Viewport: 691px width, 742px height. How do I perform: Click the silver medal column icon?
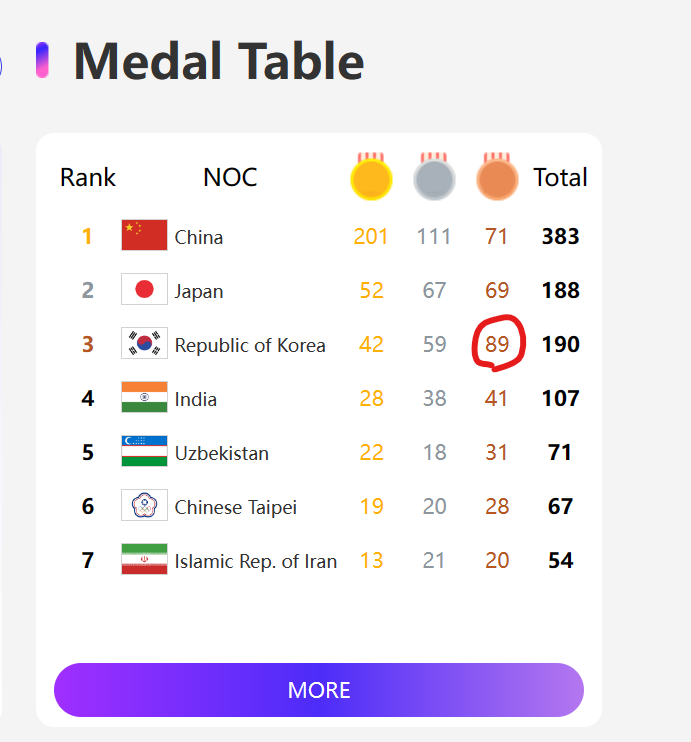pyautogui.click(x=434, y=178)
